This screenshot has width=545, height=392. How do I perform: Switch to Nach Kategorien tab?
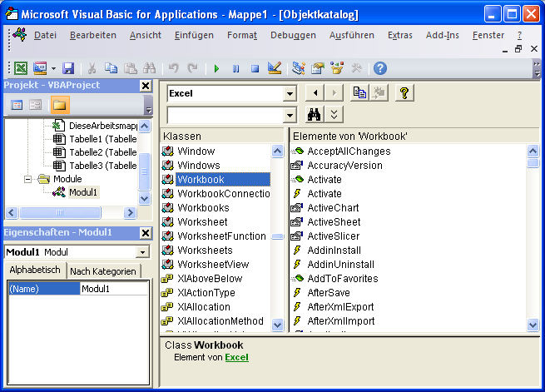pyautogui.click(x=103, y=271)
